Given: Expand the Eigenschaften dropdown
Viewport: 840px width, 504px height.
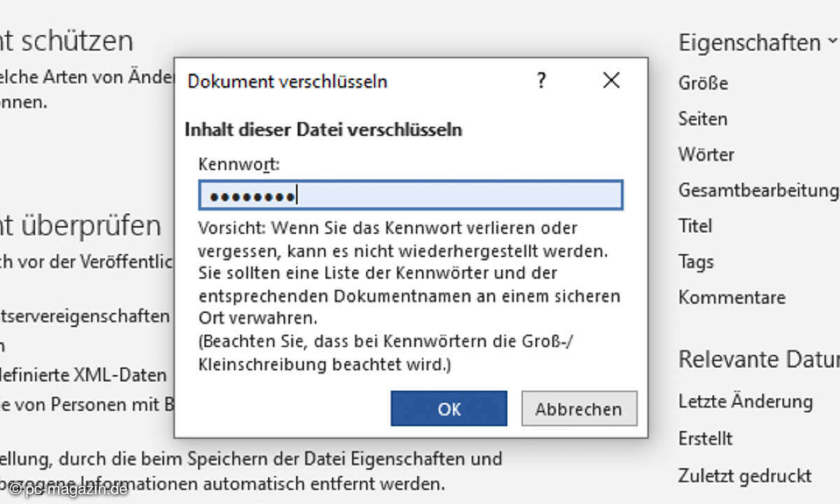Looking at the screenshot, I should point(758,43).
